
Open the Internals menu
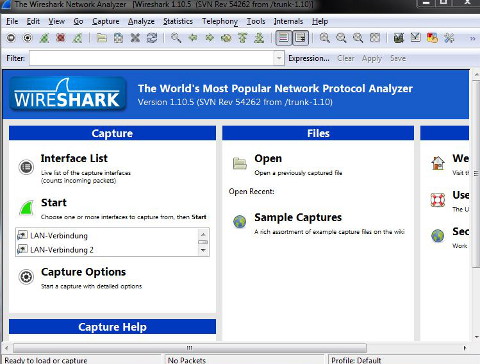pyautogui.click(x=288, y=21)
